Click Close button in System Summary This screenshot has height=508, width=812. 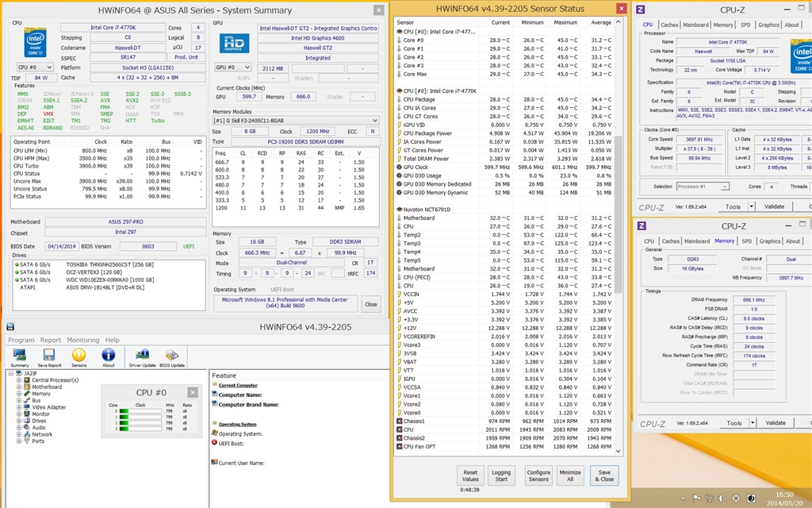click(x=370, y=304)
